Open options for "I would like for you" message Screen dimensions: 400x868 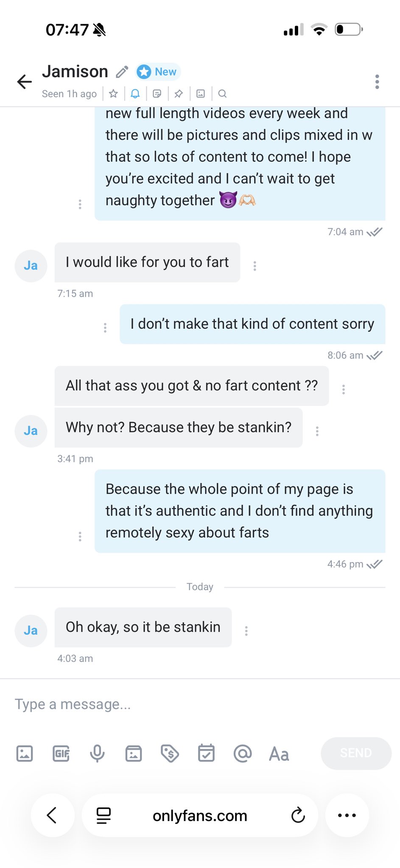pos(255,266)
